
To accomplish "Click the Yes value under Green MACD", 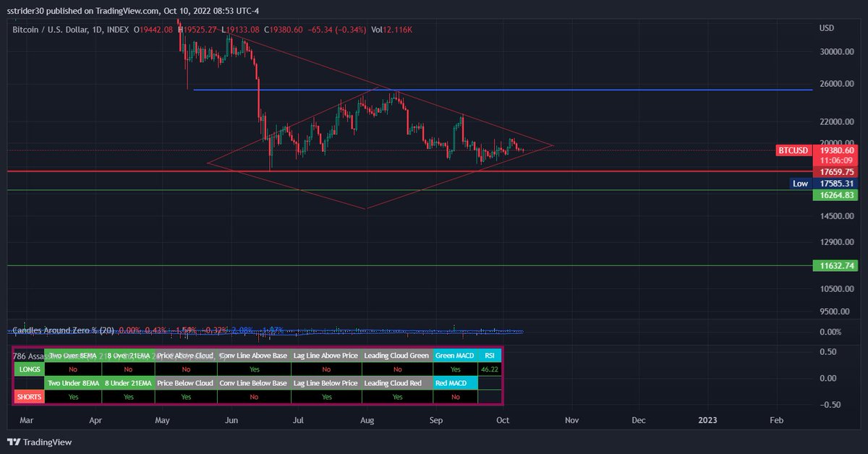I will pyautogui.click(x=455, y=369).
